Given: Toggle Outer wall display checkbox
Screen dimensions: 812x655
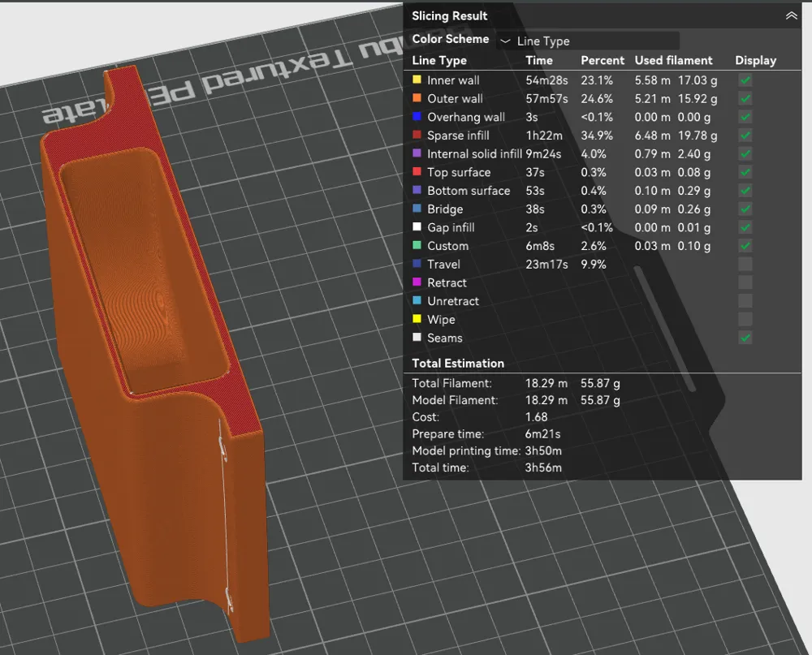Looking at the screenshot, I should pos(745,98).
